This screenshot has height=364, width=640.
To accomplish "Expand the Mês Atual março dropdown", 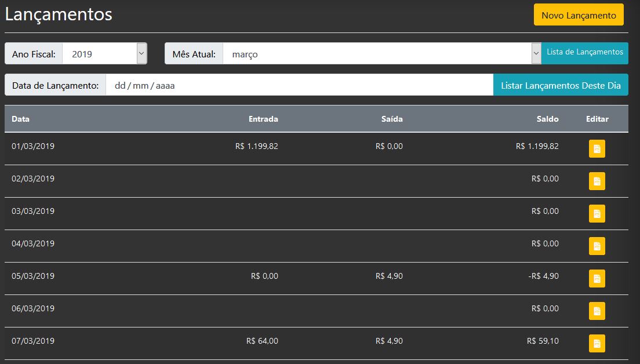I will pyautogui.click(x=381, y=54).
